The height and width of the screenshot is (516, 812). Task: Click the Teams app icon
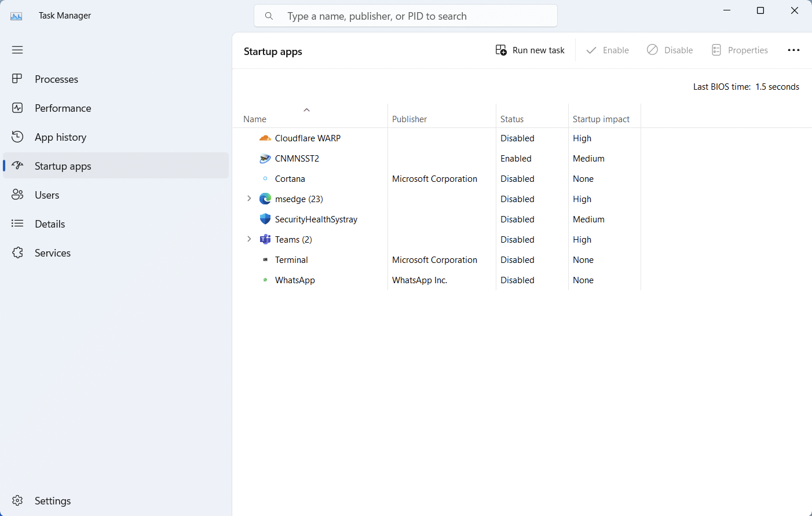click(x=265, y=240)
